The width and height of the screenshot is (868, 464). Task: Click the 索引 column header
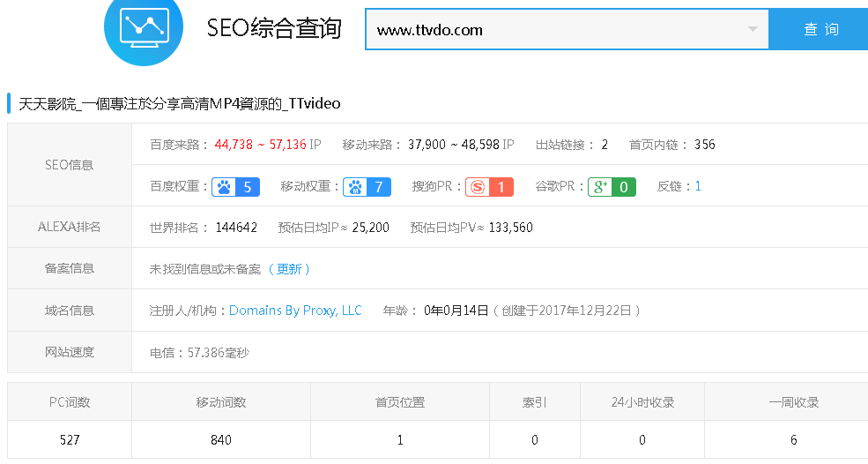tap(534, 402)
